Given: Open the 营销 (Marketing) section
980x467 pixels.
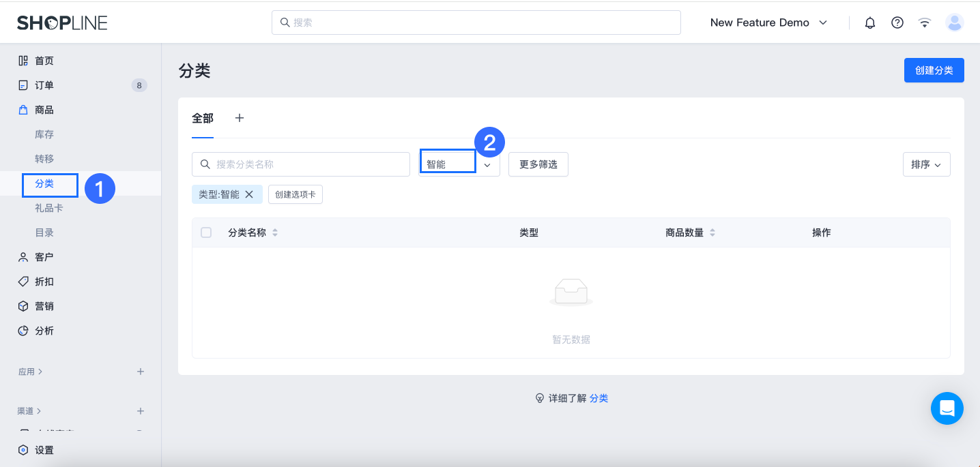Looking at the screenshot, I should [44, 305].
